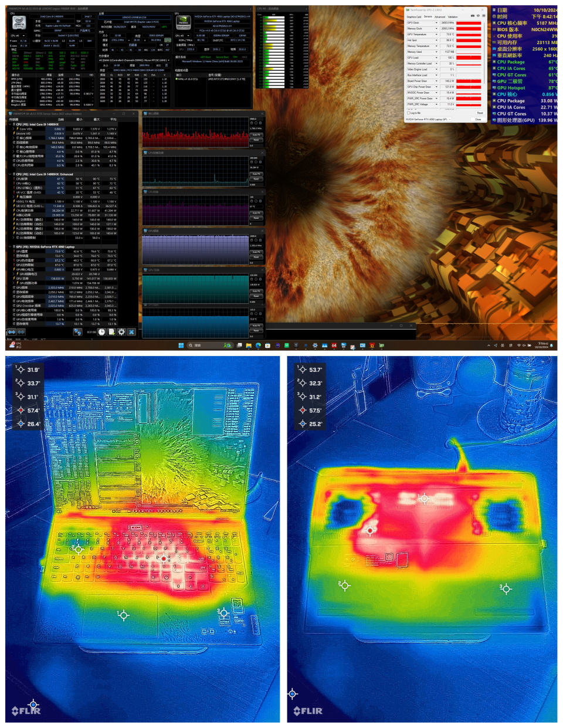Click HWiNFO save log file icon
The height and width of the screenshot is (728, 563).
pos(111,332)
